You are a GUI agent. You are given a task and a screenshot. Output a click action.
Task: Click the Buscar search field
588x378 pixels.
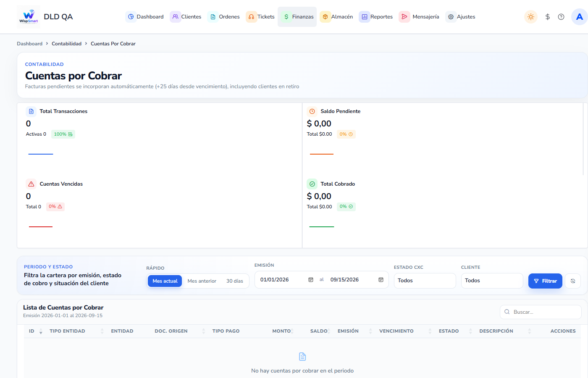pos(541,312)
